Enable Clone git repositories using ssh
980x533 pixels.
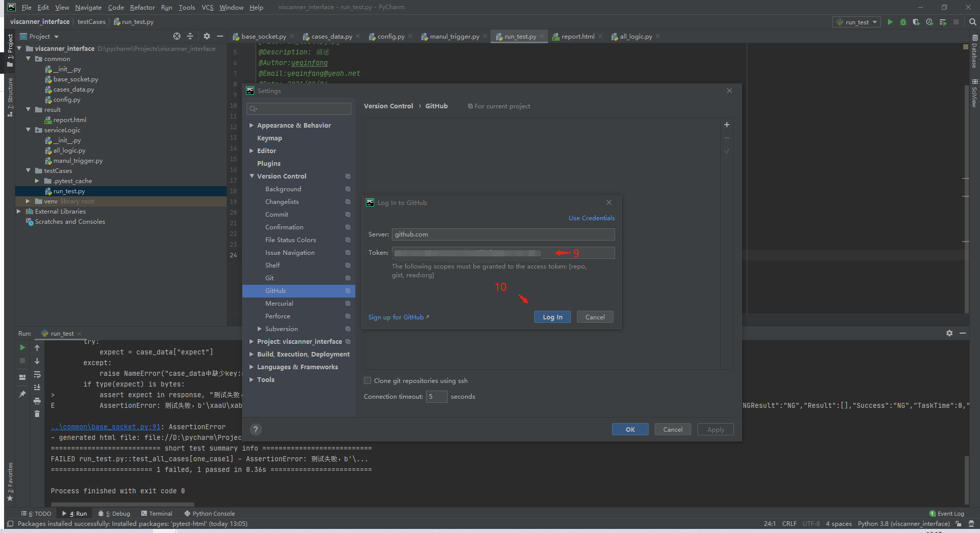coord(367,380)
